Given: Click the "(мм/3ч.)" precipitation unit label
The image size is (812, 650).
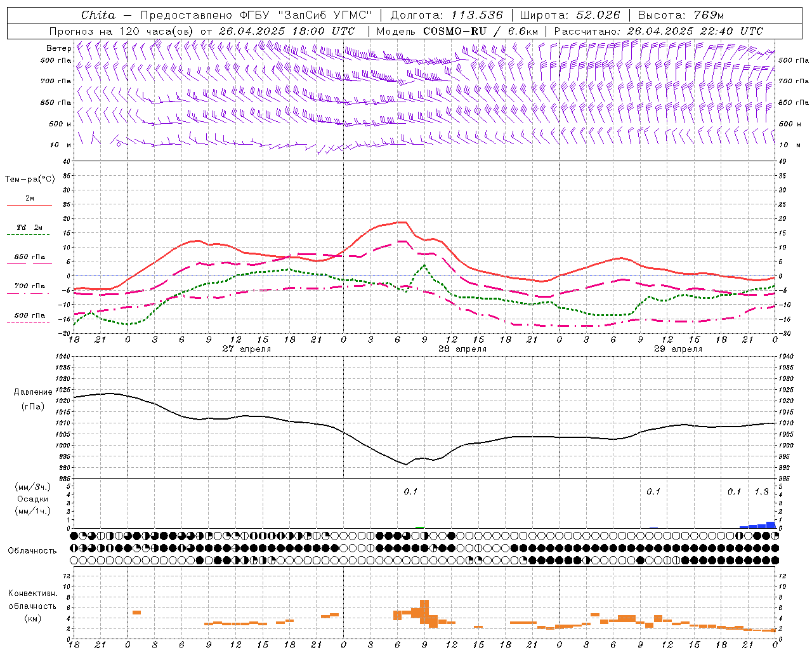Looking at the screenshot, I should pos(34,487).
